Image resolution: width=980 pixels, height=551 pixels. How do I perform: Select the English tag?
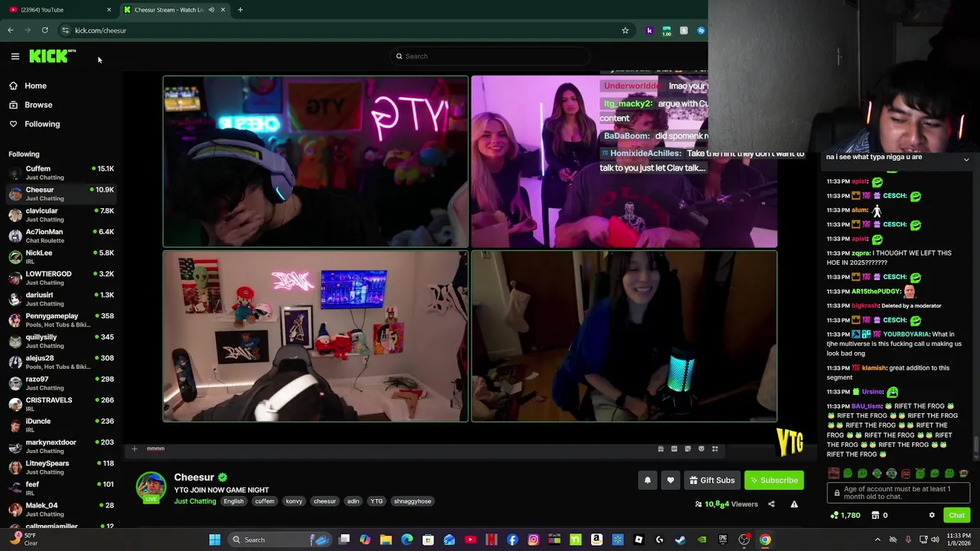pyautogui.click(x=234, y=501)
